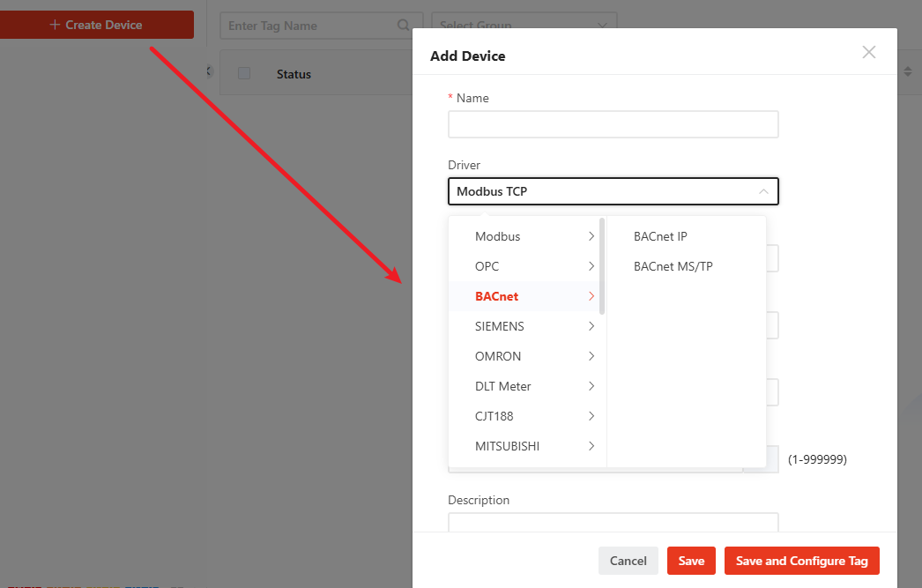The width and height of the screenshot is (922, 588).
Task: Click the Save and Configure Tag button
Action: pos(801,561)
